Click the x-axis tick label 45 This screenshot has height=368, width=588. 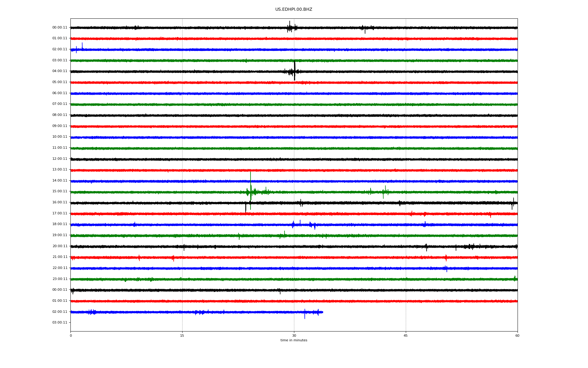pyautogui.click(x=406, y=336)
